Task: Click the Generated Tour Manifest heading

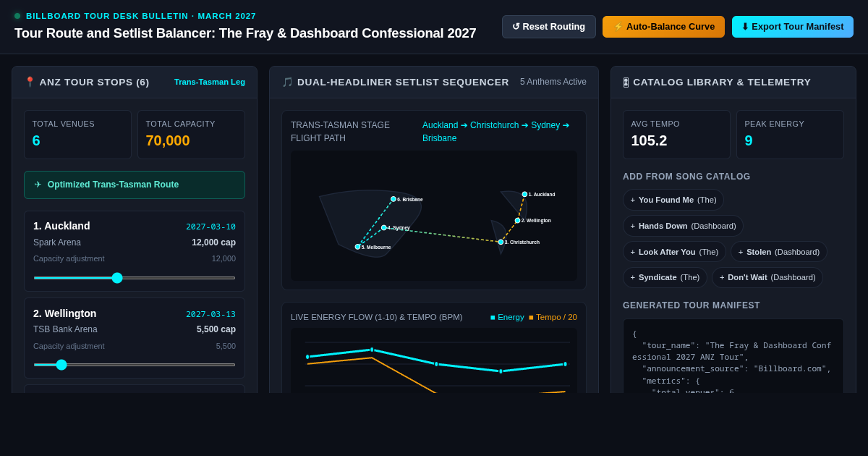Action: [692, 305]
